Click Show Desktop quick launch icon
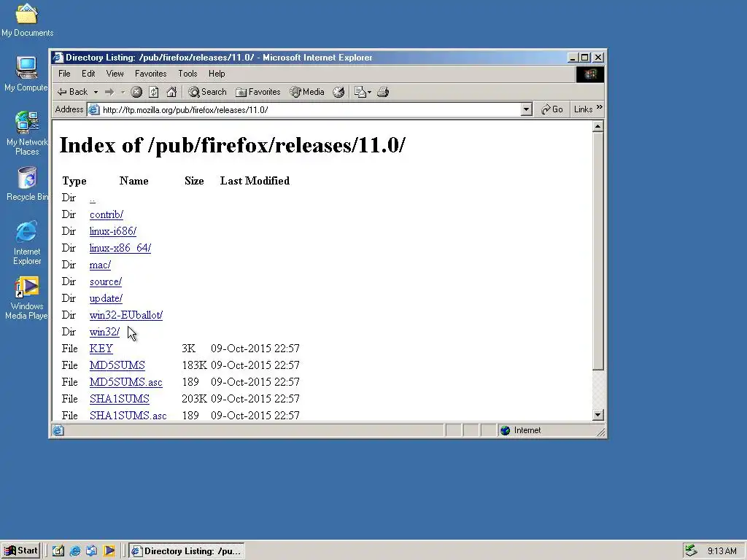Viewport: 747px width, 560px height. 58,551
